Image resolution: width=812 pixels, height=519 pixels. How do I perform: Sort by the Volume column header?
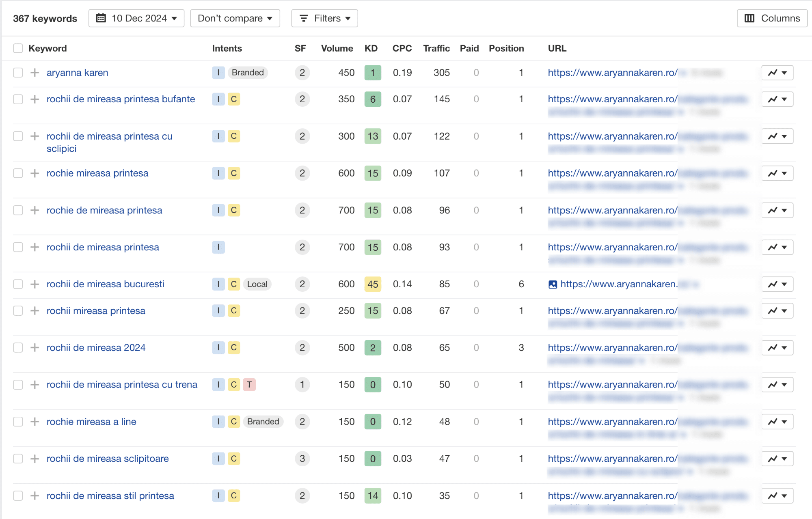[337, 48]
